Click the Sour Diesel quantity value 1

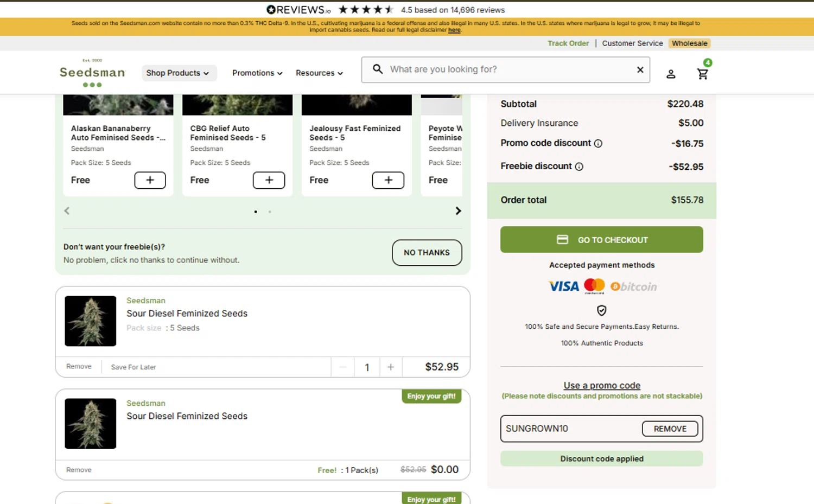[367, 367]
